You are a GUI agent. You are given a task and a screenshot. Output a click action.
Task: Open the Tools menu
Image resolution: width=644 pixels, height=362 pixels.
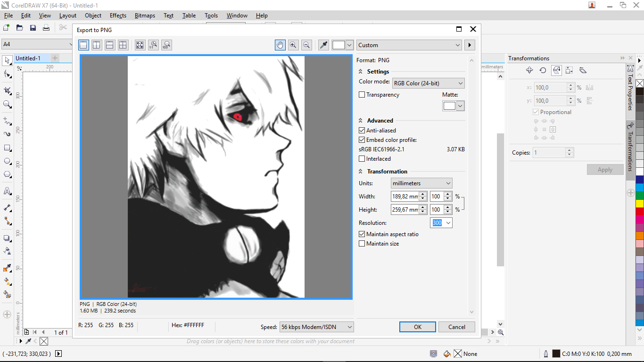click(x=211, y=16)
